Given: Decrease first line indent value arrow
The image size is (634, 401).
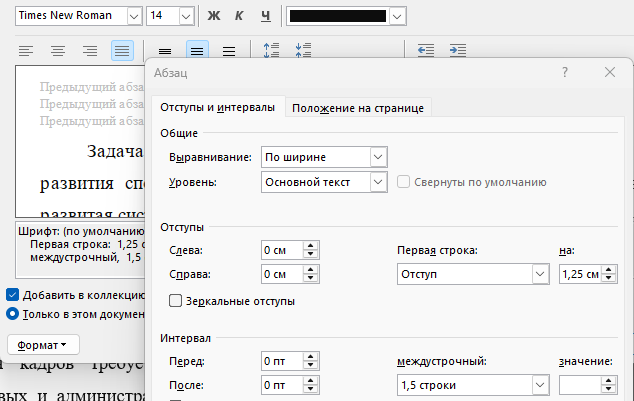Looking at the screenshot, I should (609, 279).
